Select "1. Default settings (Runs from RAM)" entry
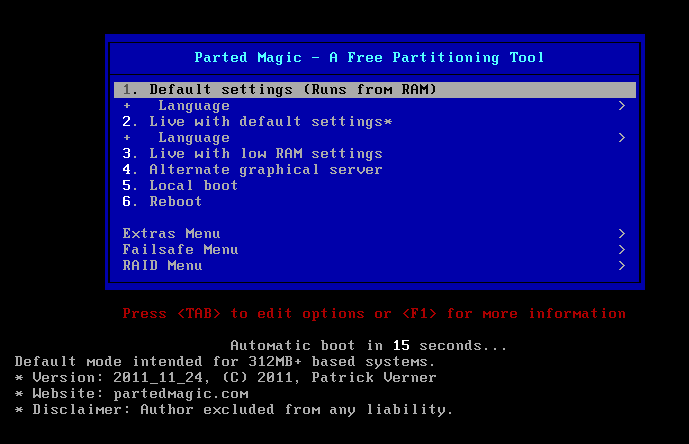 coord(375,90)
